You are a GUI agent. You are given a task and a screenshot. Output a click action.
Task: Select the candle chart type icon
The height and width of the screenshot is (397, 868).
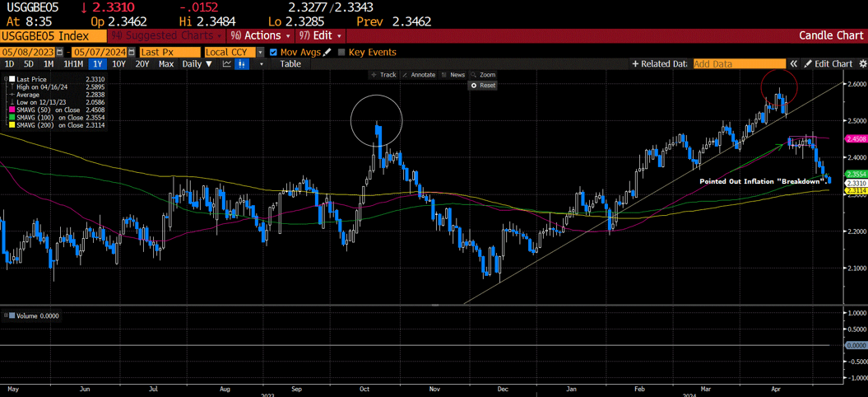[x=243, y=64]
